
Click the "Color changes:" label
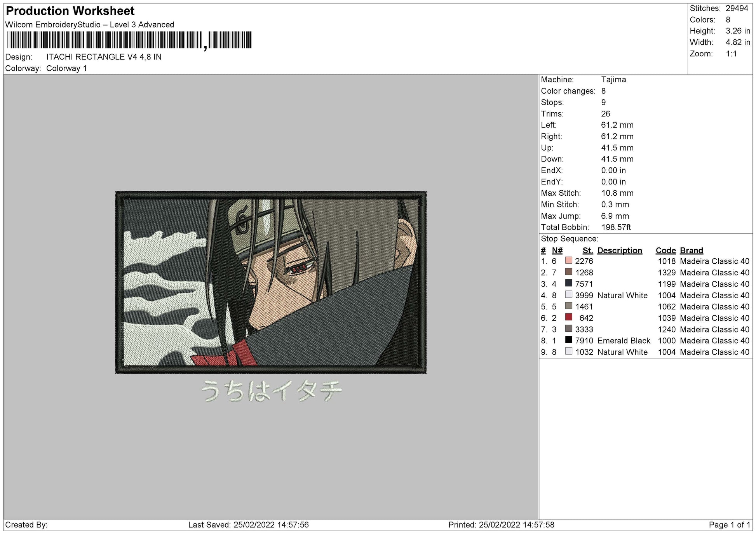[x=568, y=91]
